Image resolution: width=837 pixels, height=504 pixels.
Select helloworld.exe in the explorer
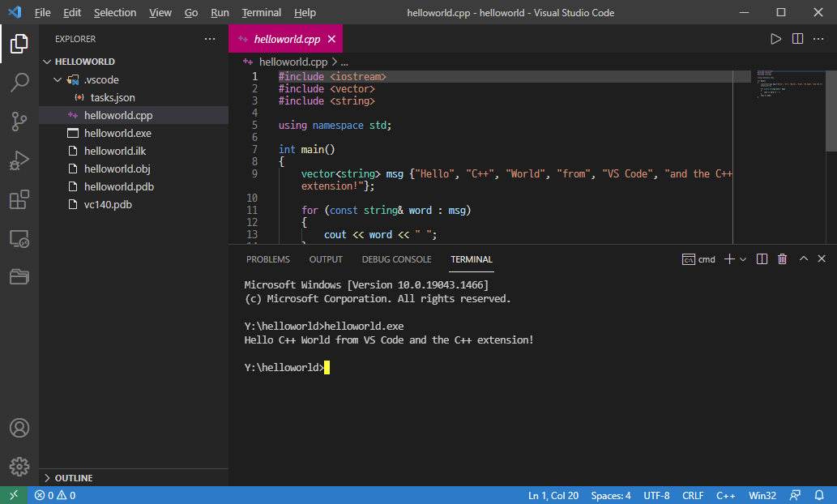(x=134, y=133)
